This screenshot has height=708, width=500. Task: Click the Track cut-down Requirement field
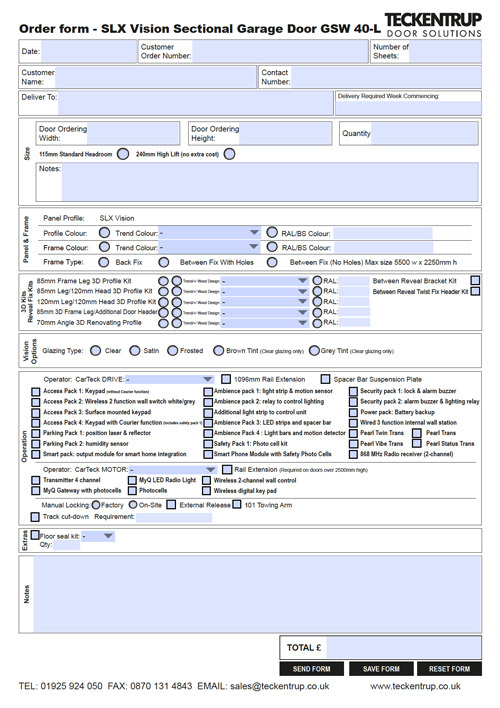tap(174, 517)
